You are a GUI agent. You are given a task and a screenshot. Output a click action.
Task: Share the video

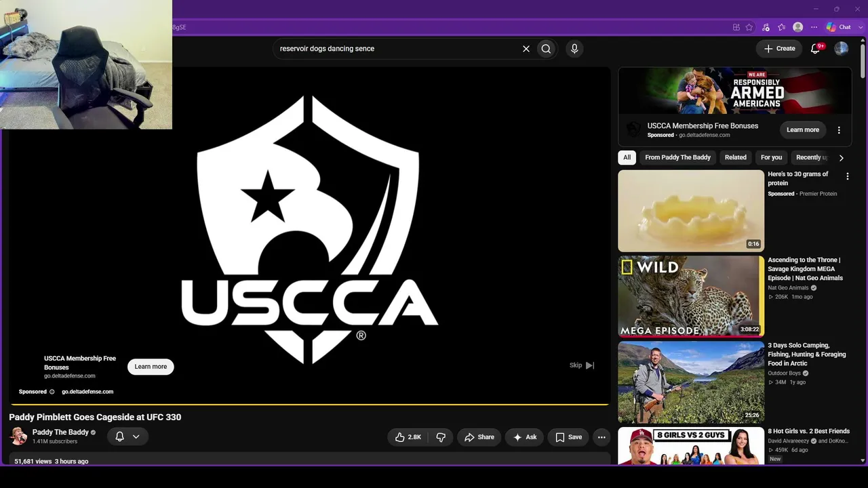479,437
